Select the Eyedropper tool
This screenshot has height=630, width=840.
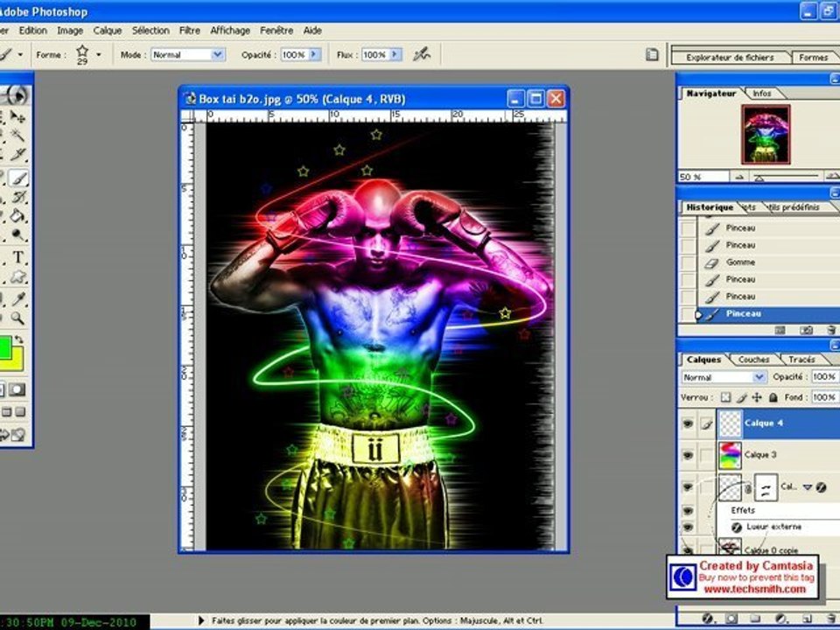click(18, 299)
